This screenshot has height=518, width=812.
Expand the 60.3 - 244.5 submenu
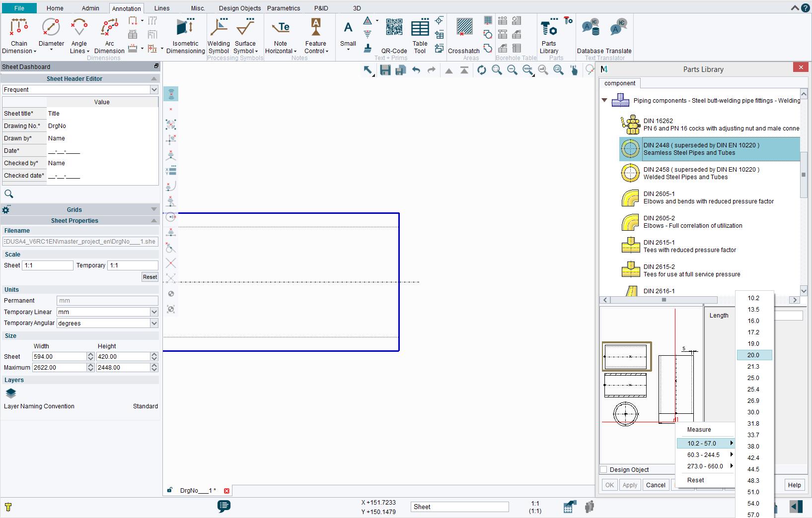705,454
